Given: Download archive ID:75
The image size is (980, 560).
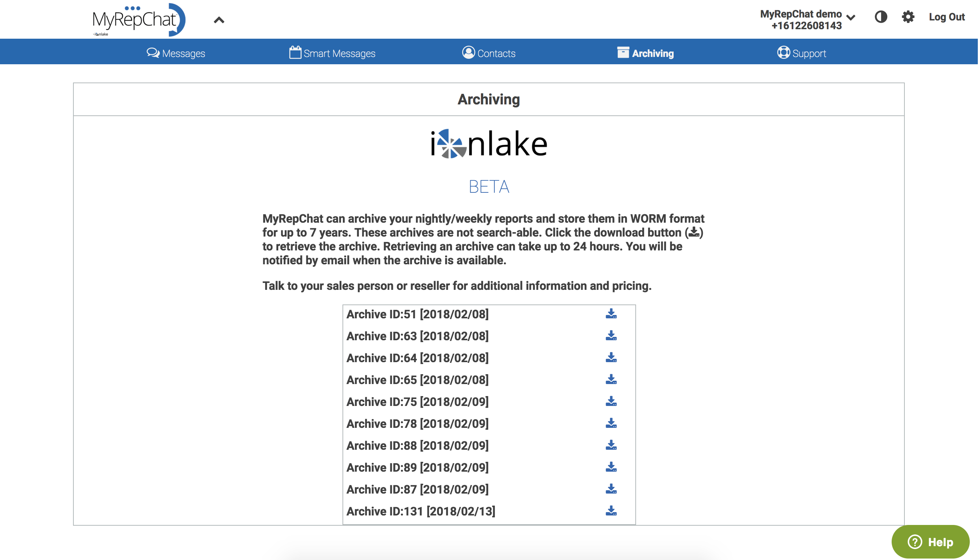Looking at the screenshot, I should tap(612, 402).
